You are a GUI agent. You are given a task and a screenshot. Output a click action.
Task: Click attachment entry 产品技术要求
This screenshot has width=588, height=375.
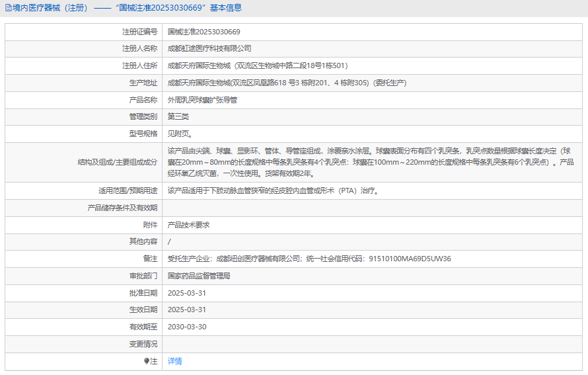click(188, 225)
